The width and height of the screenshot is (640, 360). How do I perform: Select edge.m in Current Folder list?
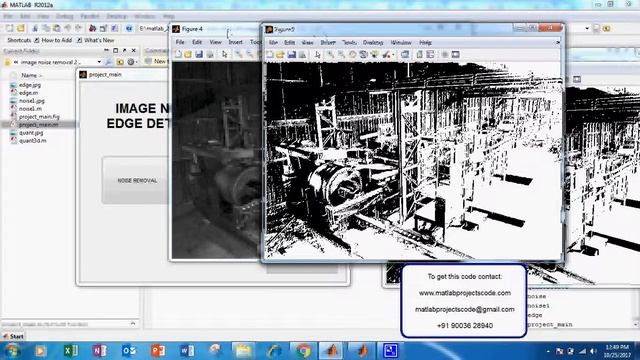(28, 93)
